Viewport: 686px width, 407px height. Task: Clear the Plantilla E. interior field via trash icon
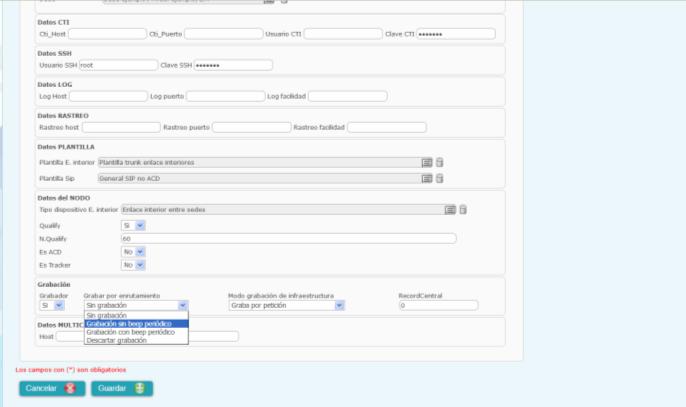(x=439, y=162)
